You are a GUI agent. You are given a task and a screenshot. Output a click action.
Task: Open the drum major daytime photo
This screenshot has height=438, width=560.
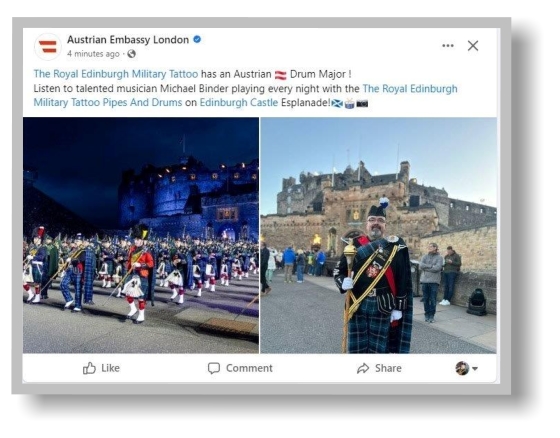coord(379,235)
